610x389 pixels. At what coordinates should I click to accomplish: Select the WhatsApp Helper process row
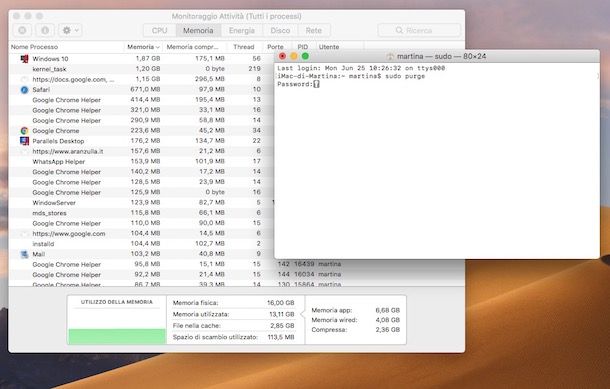point(142,161)
